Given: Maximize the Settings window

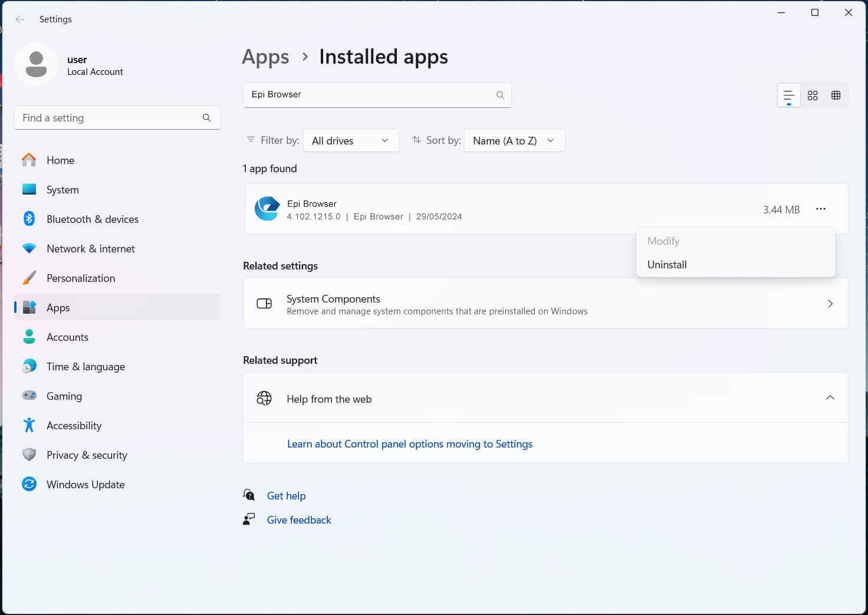Looking at the screenshot, I should pos(815,12).
